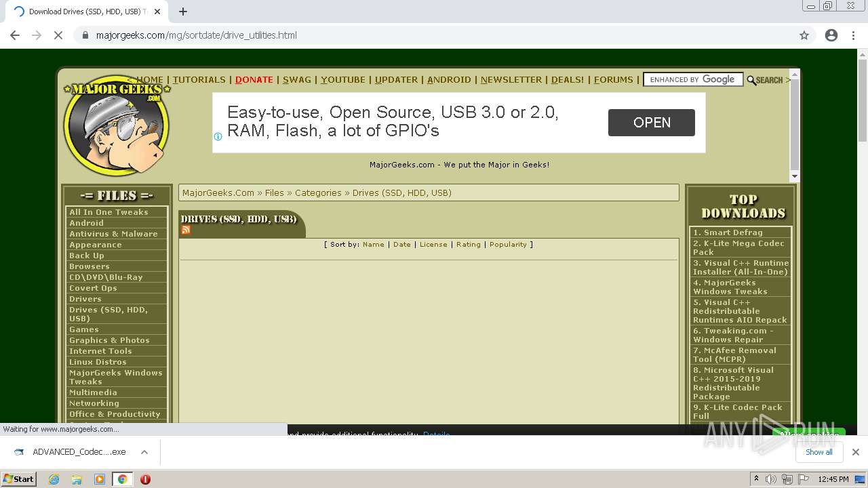Launch Internet Explorer from taskbar
This screenshot has width=868, height=488.
pos(54,479)
